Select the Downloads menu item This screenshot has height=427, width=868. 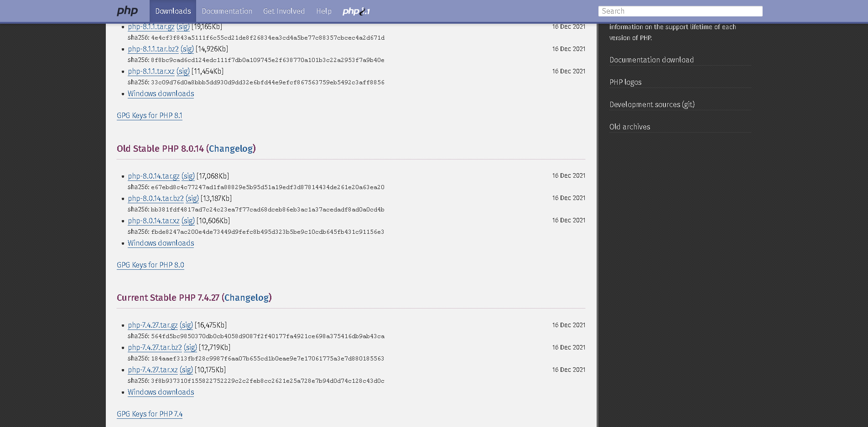[173, 11]
